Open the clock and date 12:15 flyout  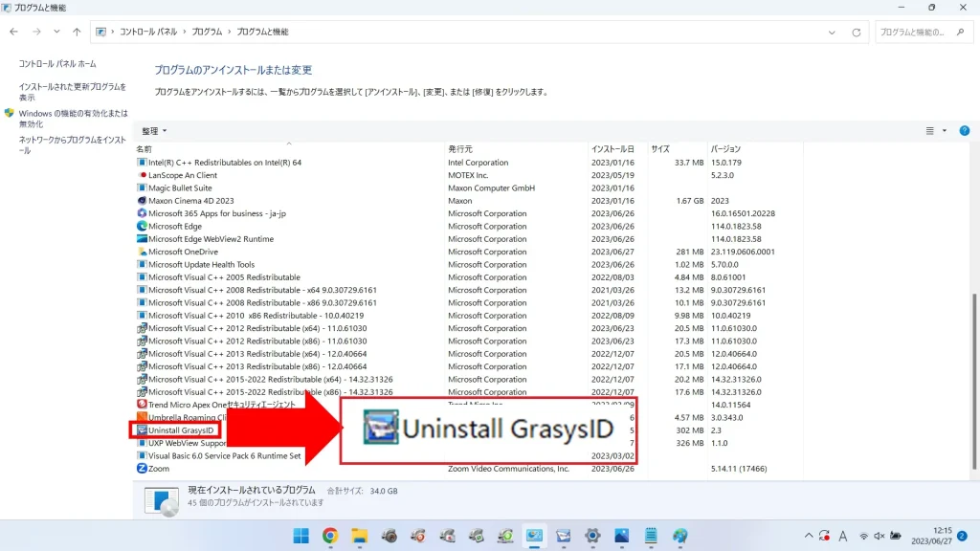(931, 536)
